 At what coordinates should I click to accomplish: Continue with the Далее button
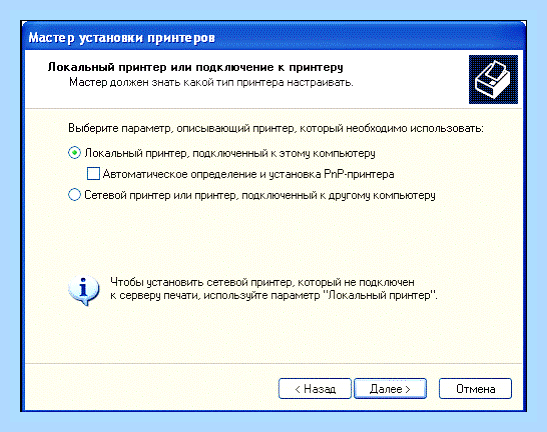390,388
